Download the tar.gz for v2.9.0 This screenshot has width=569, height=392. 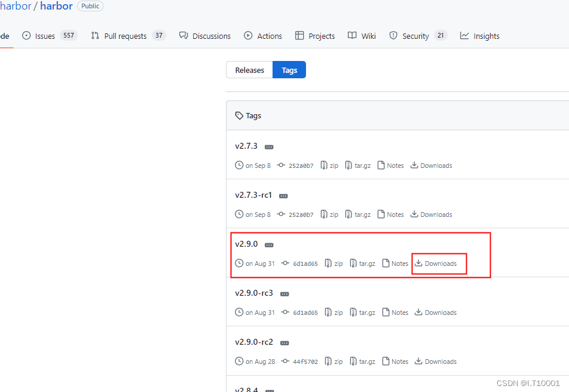[362, 264]
